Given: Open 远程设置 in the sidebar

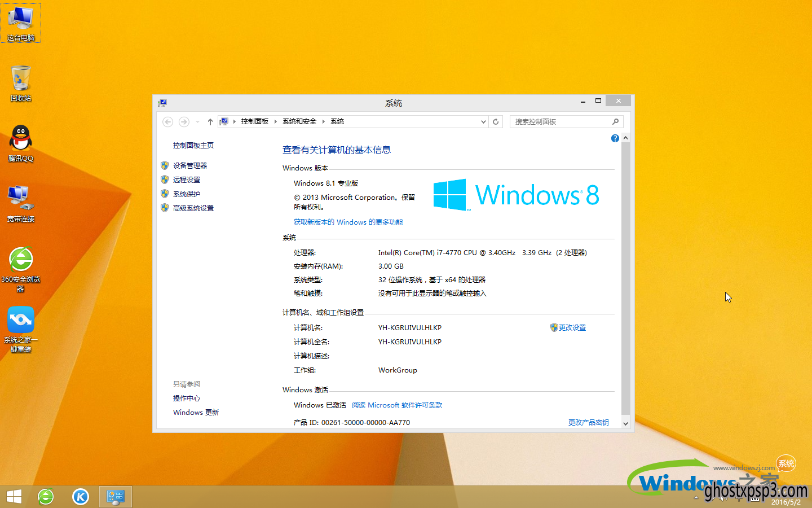Looking at the screenshot, I should point(187,179).
